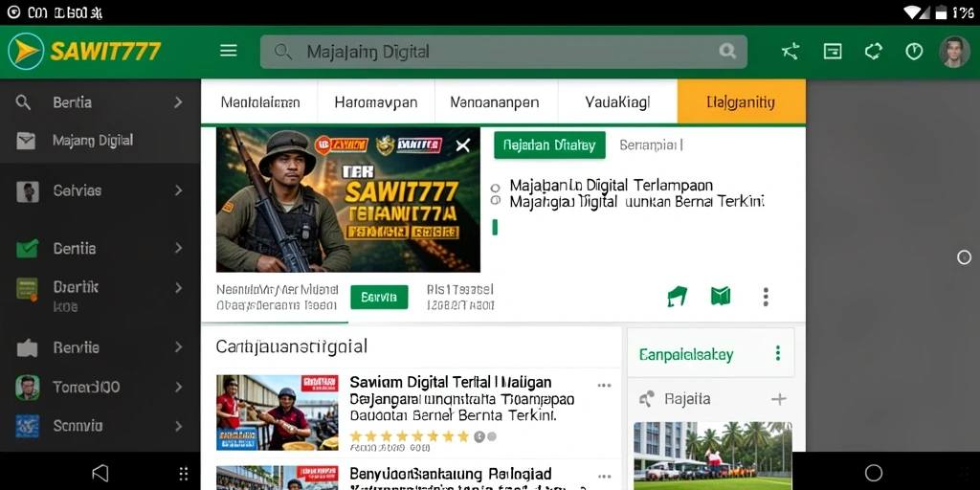Click the green book icon under banner
980x490 pixels.
(x=721, y=297)
